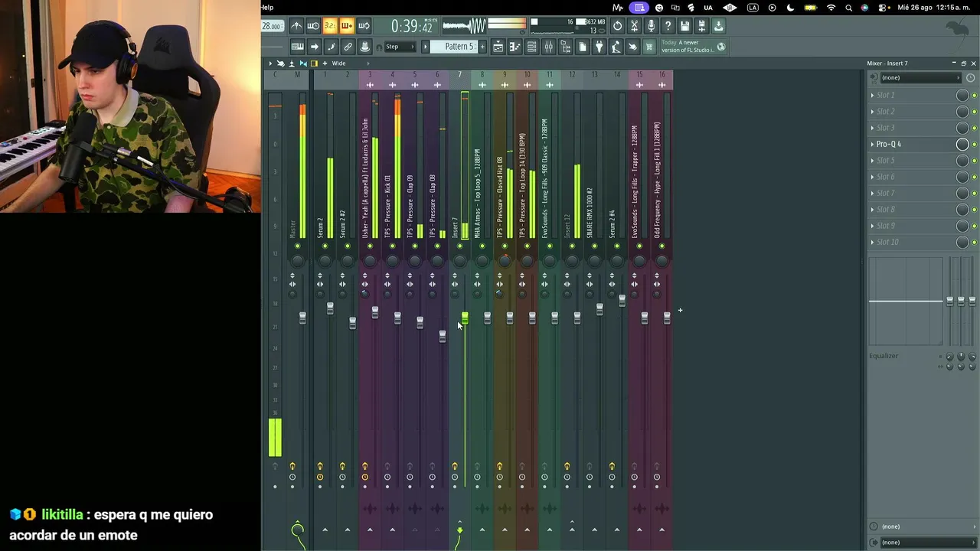This screenshot has height=551, width=980.
Task: Open the help question mark icon
Action: (x=668, y=26)
